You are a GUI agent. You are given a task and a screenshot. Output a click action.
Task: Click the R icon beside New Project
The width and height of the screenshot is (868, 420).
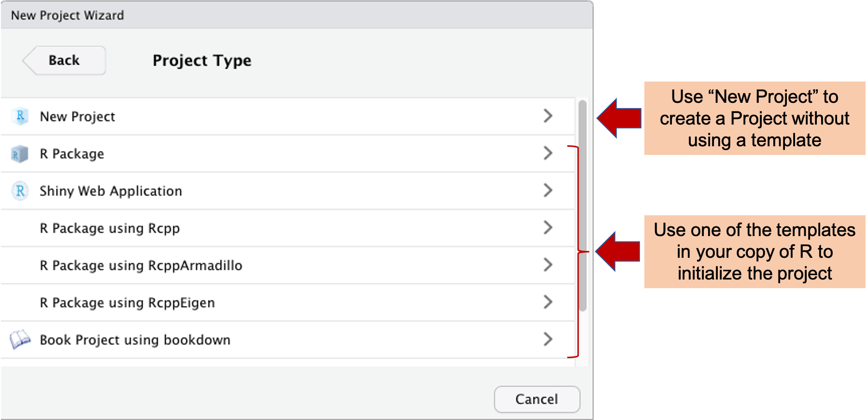click(20, 116)
